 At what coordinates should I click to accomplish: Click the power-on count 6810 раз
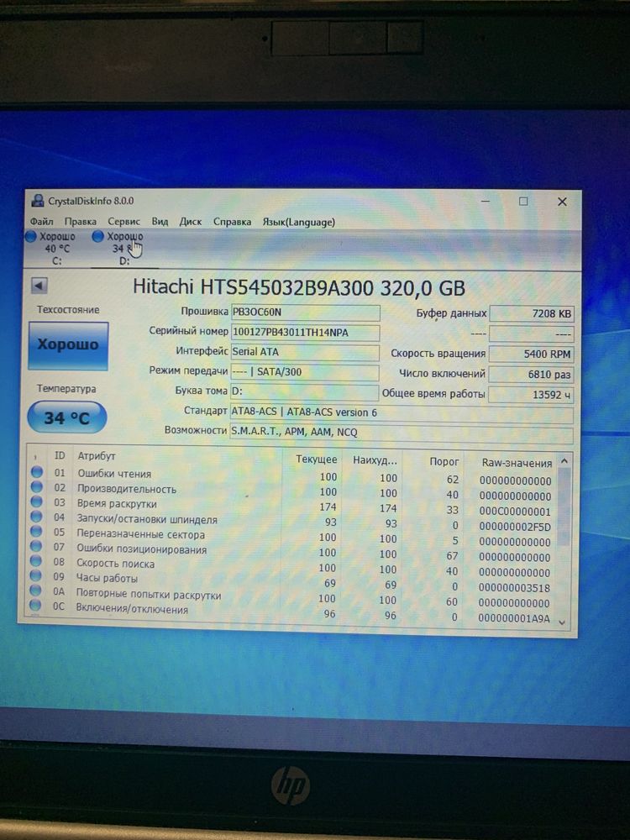531,375
